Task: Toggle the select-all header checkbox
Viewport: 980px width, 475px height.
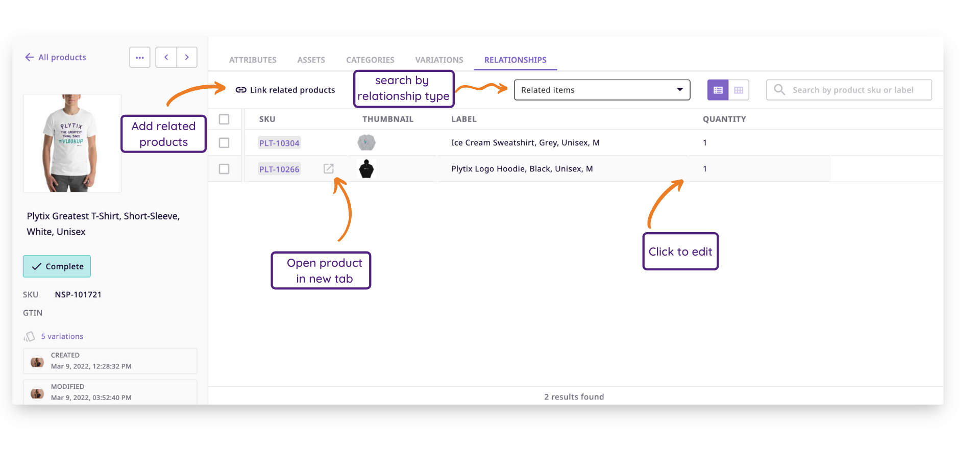Action: [224, 119]
